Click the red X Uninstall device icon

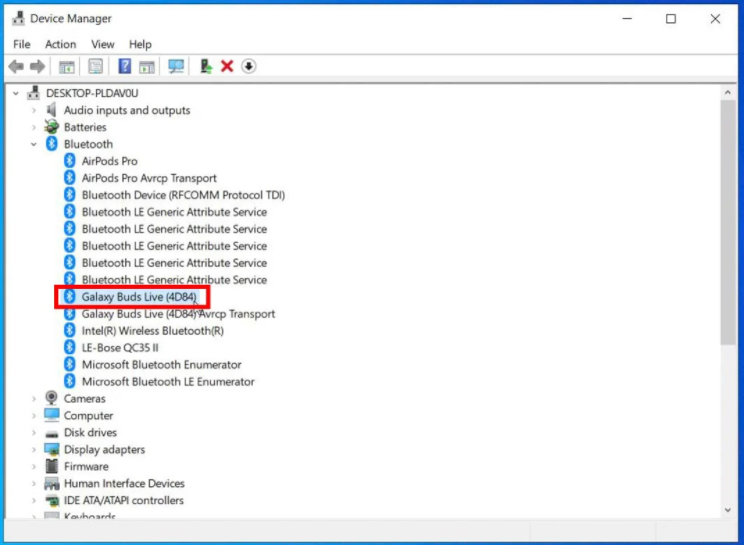(227, 66)
